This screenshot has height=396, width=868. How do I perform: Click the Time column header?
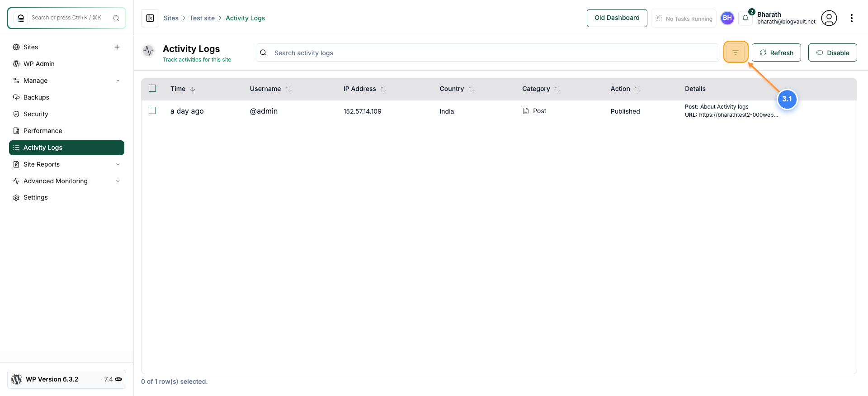[178, 89]
